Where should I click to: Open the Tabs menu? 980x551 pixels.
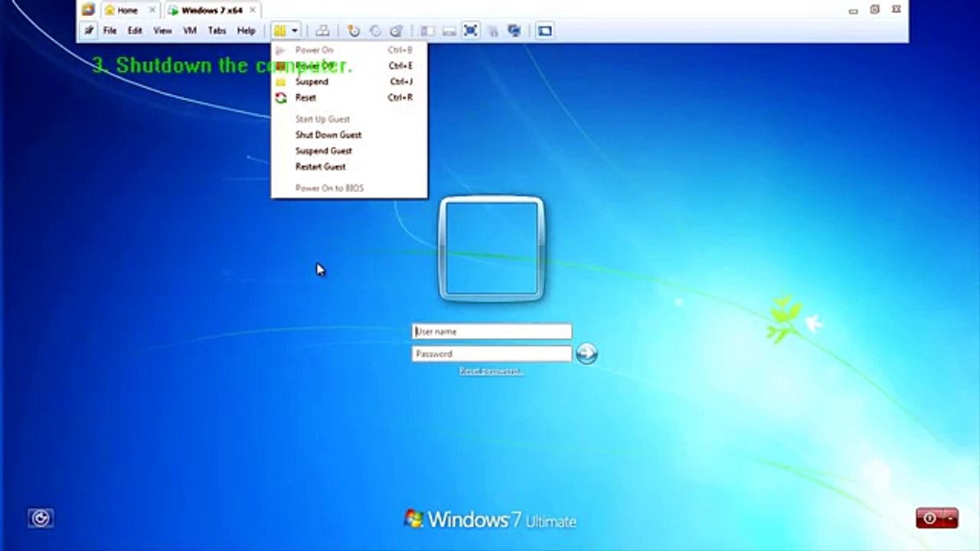click(x=217, y=31)
